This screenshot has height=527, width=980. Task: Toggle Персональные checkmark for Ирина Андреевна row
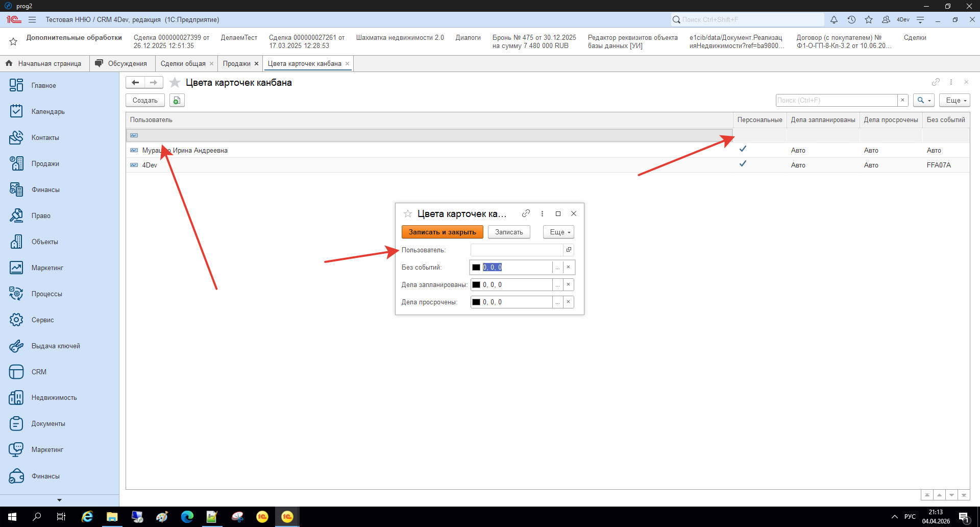pos(743,149)
